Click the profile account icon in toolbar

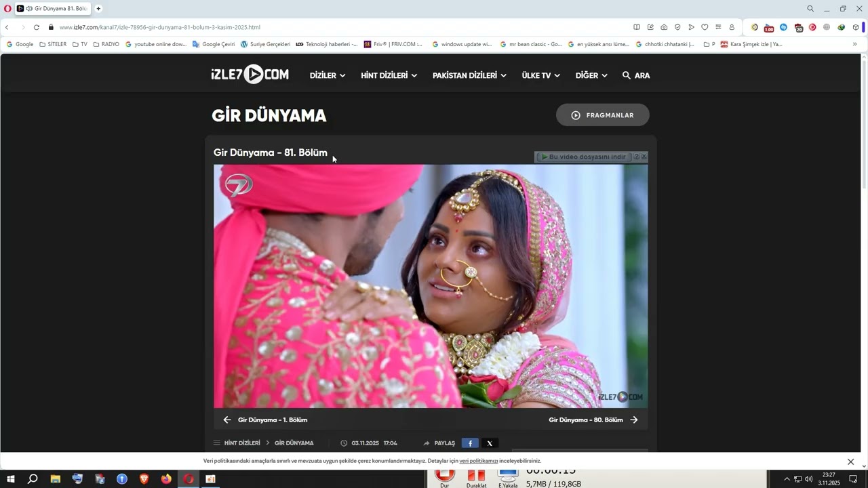[732, 27]
